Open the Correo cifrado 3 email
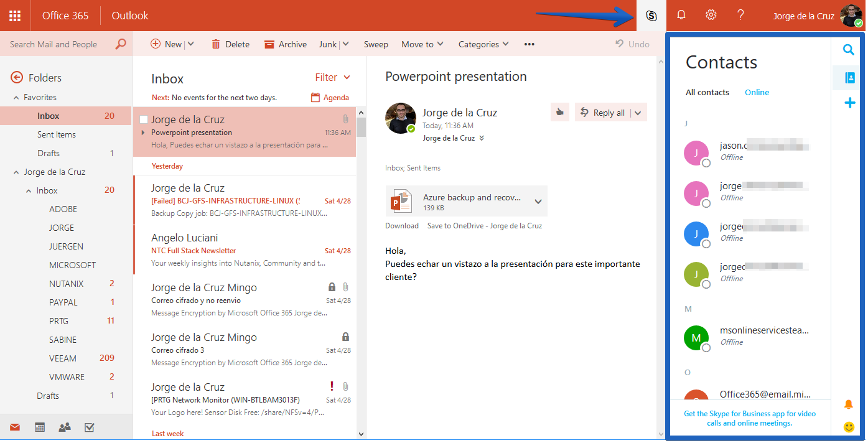This screenshot has height=443, width=868. [245, 350]
